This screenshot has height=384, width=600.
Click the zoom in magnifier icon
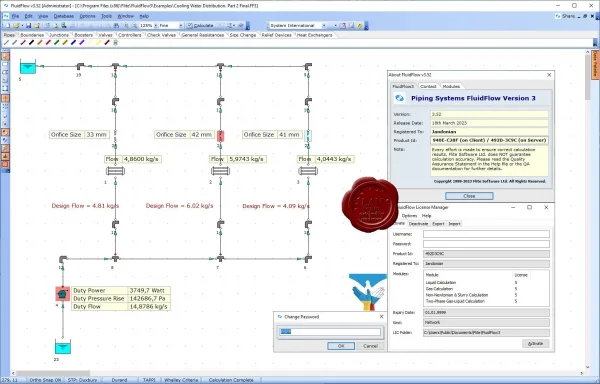pyautogui.click(x=126, y=26)
